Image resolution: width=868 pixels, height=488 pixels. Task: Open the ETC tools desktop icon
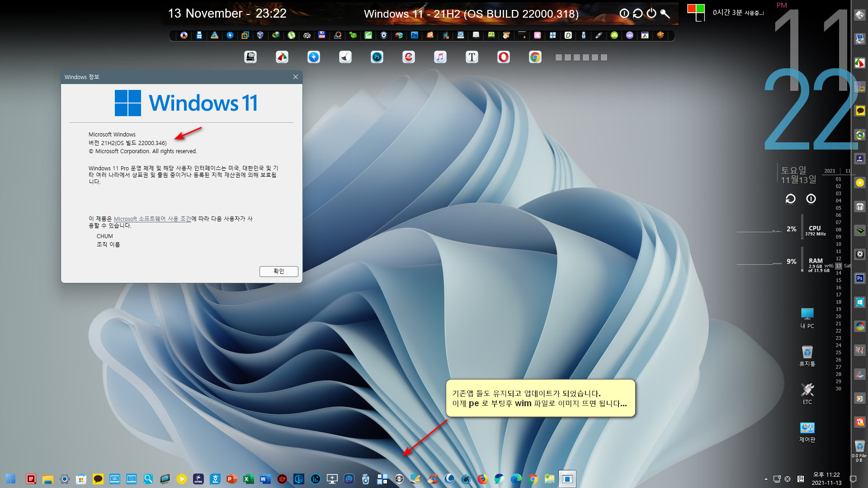807,394
